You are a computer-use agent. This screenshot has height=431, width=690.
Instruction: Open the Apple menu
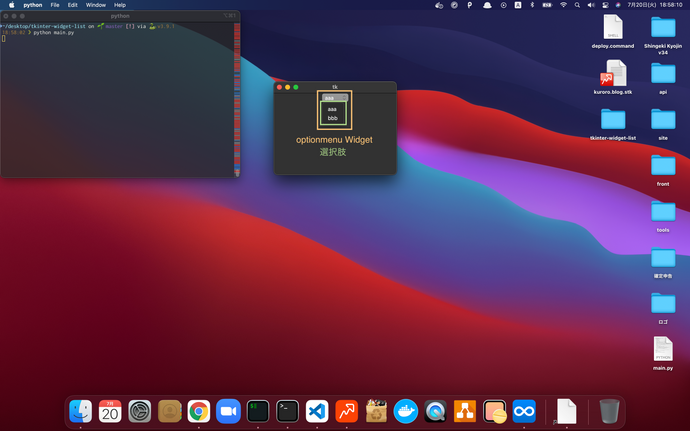coord(12,5)
